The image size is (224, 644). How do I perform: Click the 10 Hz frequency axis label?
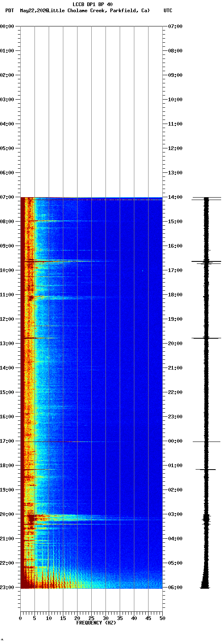click(x=49, y=619)
